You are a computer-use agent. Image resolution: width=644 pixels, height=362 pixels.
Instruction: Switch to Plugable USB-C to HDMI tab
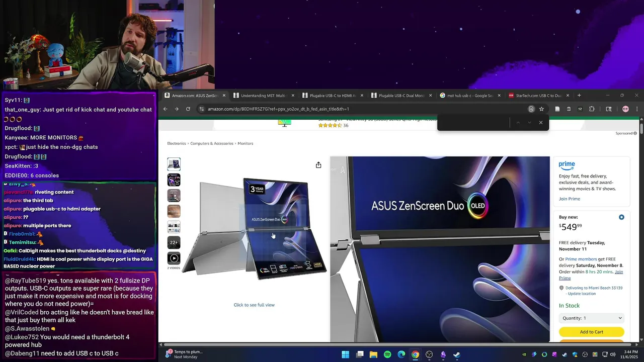[x=332, y=96]
